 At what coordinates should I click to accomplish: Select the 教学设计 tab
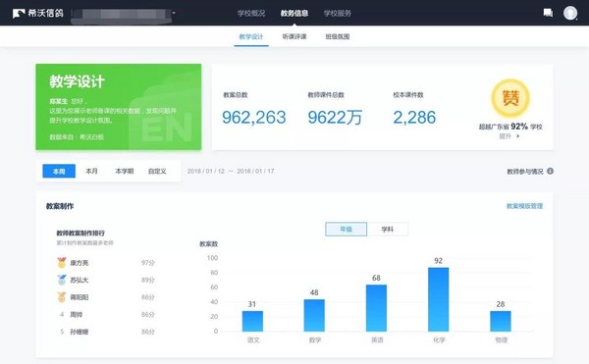(251, 36)
